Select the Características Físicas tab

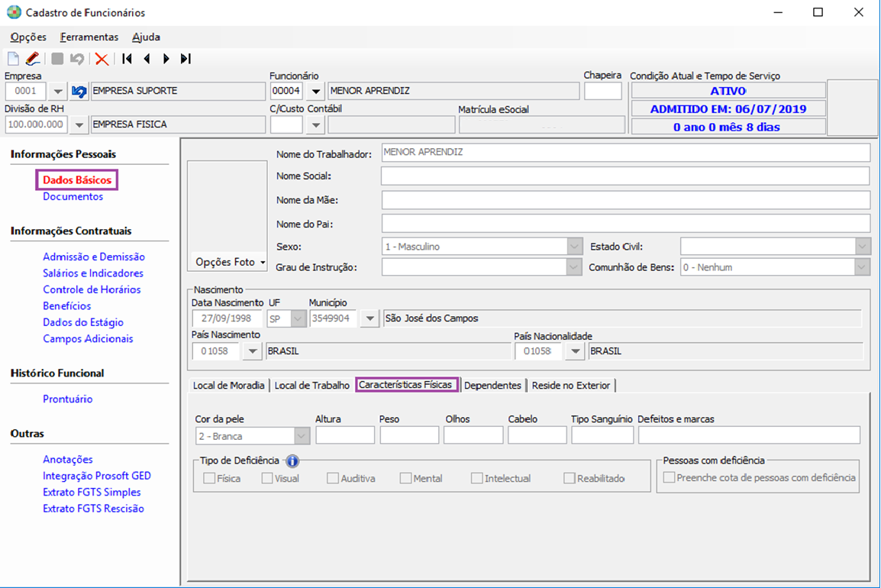(405, 385)
